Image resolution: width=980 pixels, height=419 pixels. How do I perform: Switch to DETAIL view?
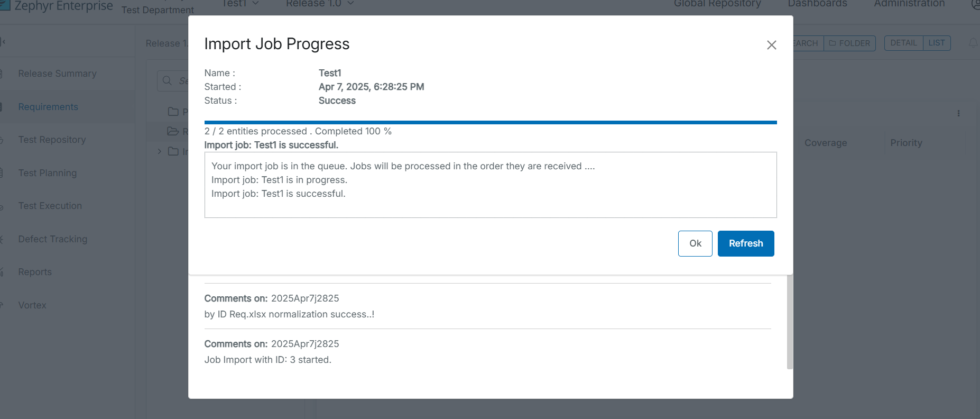(x=903, y=43)
